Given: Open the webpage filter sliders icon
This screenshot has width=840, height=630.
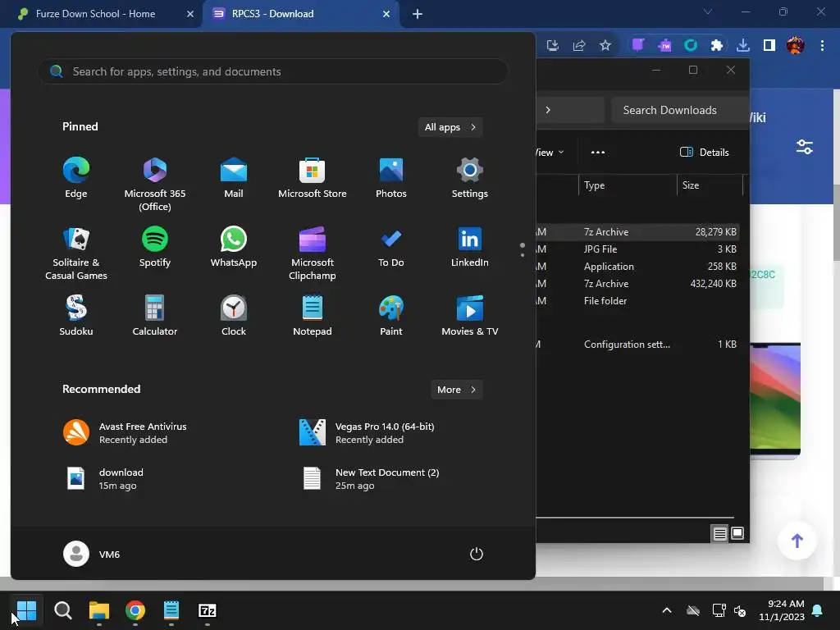Looking at the screenshot, I should click(x=804, y=147).
